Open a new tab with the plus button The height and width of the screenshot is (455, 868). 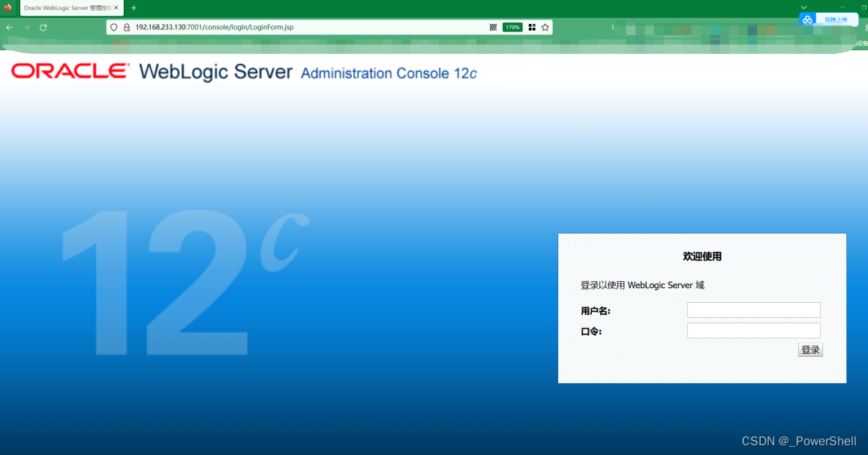[134, 7]
